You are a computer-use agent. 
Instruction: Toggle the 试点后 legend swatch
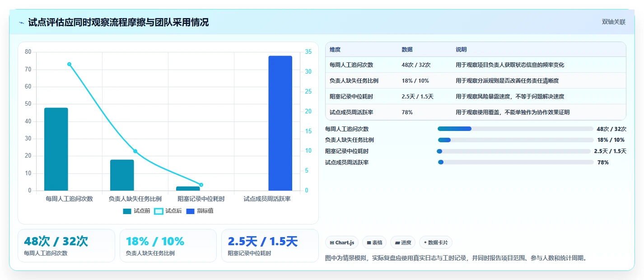click(159, 211)
